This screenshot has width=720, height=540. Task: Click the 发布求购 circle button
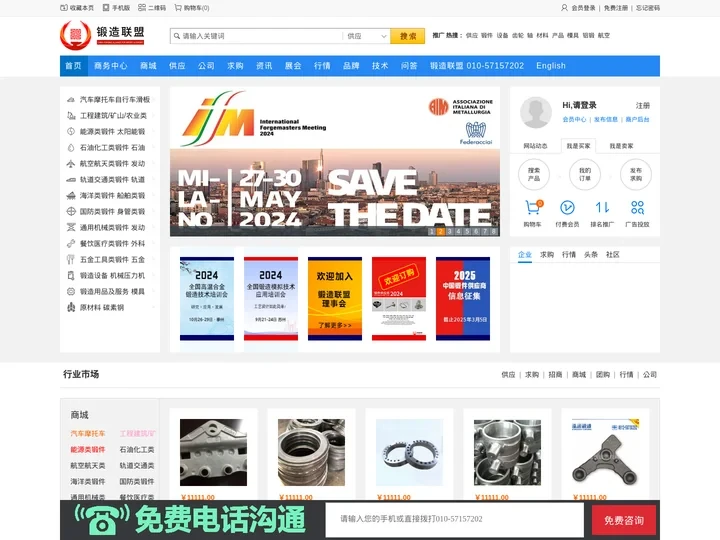636,174
